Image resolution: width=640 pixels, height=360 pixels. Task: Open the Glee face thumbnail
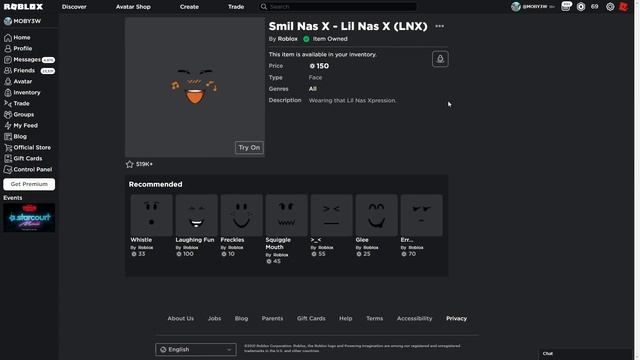[376, 215]
